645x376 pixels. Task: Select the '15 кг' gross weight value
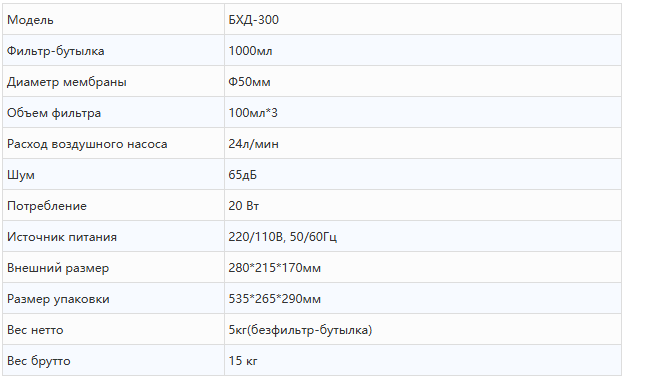[x=243, y=361]
